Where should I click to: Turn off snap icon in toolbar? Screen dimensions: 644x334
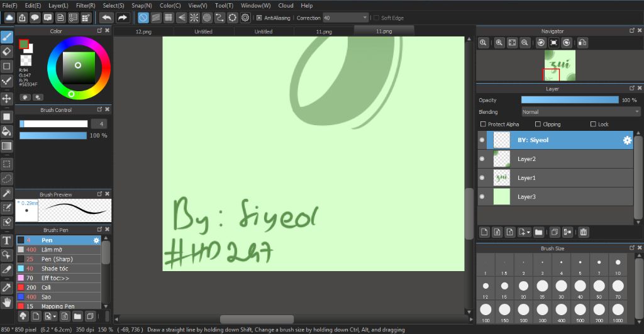143,18
